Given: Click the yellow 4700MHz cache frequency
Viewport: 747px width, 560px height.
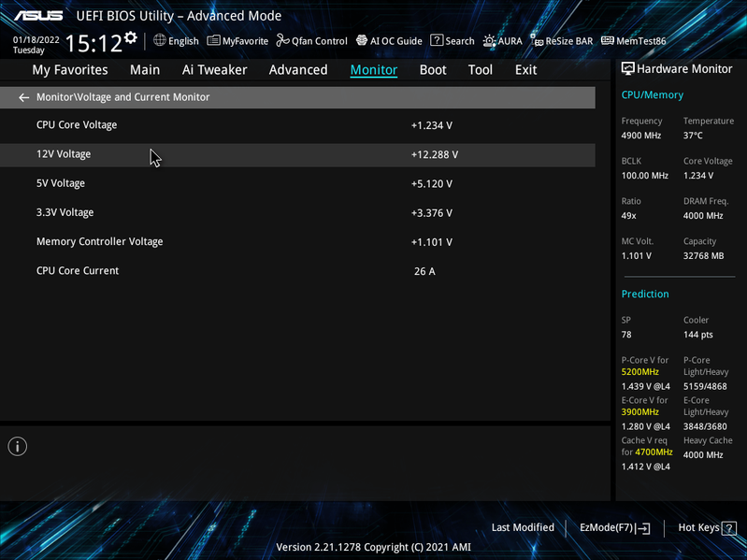Looking at the screenshot, I should coord(654,452).
